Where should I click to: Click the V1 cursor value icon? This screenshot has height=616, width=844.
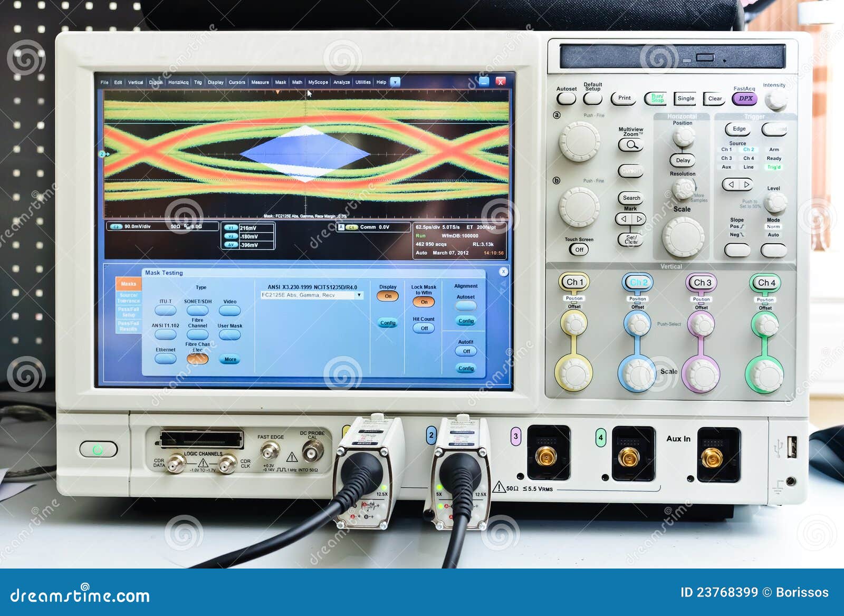pos(231,228)
